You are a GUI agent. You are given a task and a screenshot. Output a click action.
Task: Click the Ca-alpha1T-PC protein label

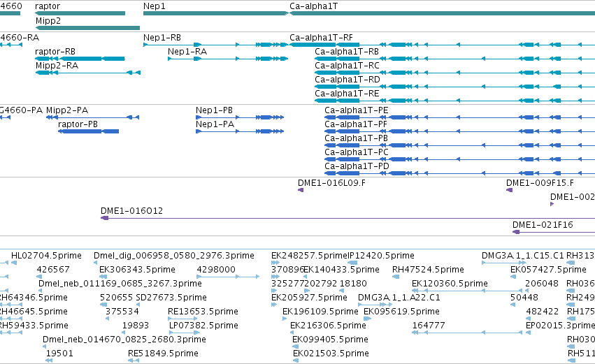pyautogui.click(x=357, y=152)
